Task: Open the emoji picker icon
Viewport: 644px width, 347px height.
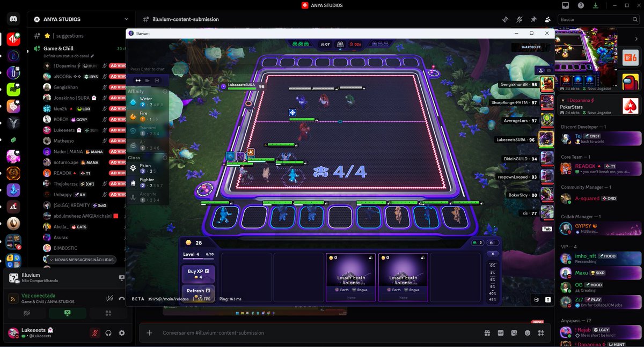Action: click(528, 333)
